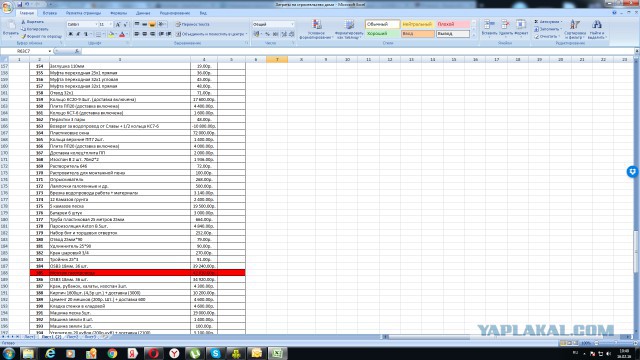Viewport: 640px width, 360px height.
Task: Open number format dropdown showing Общий
Action: coord(292,24)
